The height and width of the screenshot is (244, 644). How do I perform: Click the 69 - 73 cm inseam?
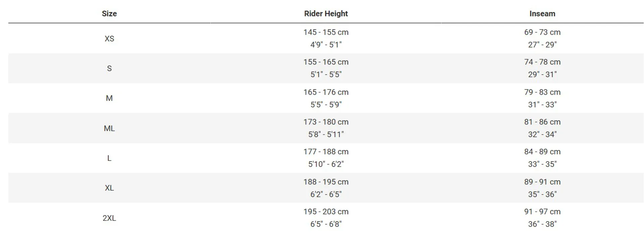pyautogui.click(x=542, y=32)
